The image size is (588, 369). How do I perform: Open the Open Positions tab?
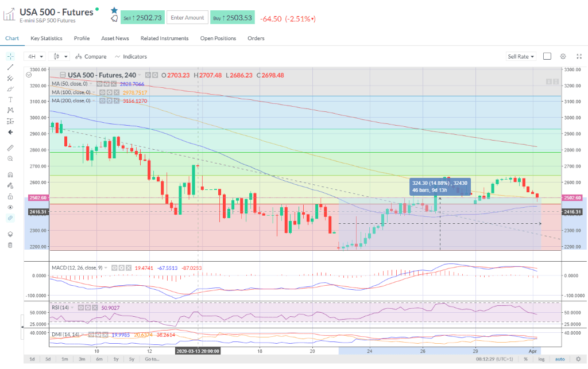coord(218,38)
